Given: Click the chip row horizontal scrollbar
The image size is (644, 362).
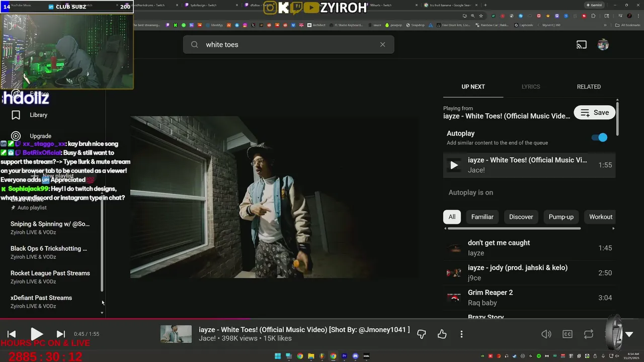Looking at the screenshot, I should pyautogui.click(x=514, y=228).
